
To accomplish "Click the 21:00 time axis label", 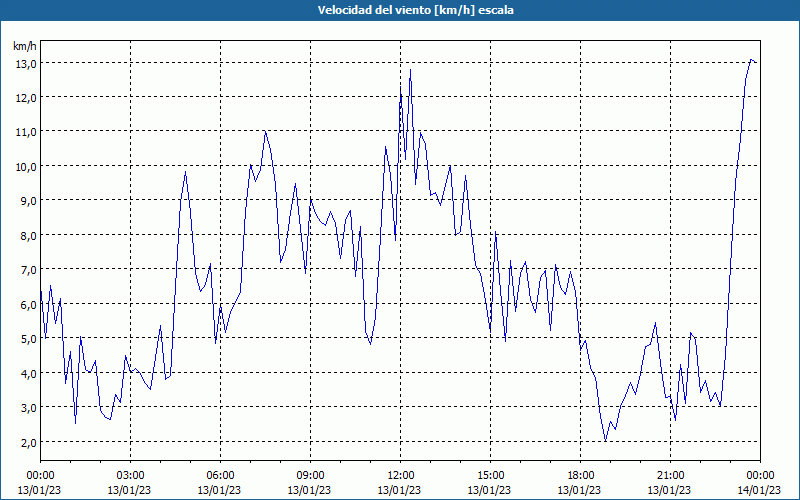I will (669, 476).
